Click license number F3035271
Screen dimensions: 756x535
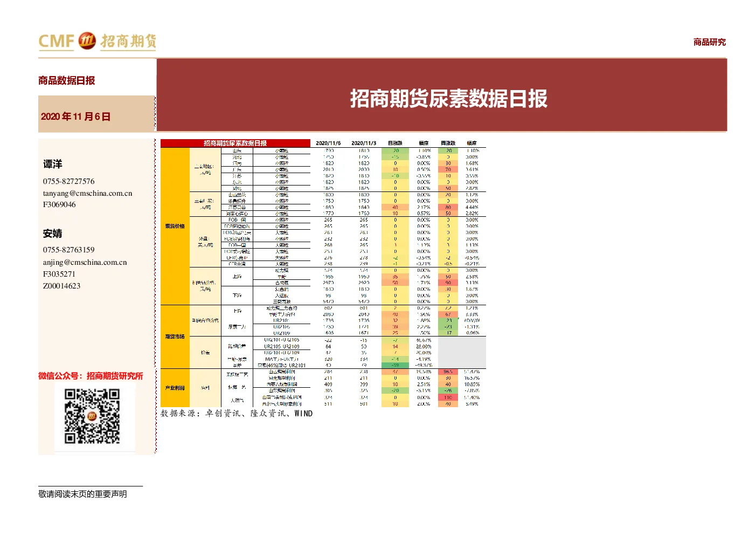click(x=59, y=274)
